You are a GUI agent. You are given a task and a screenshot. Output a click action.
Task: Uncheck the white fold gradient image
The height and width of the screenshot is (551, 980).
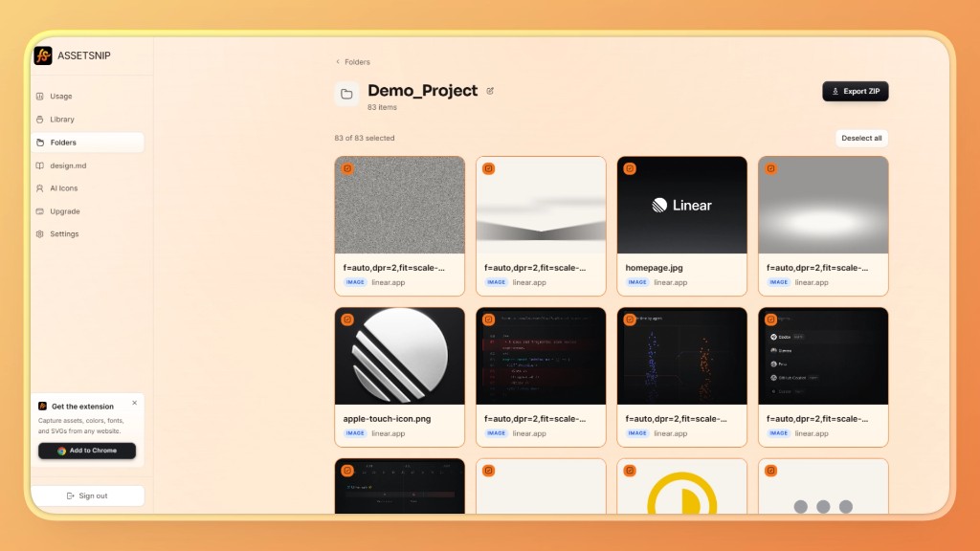pos(489,168)
